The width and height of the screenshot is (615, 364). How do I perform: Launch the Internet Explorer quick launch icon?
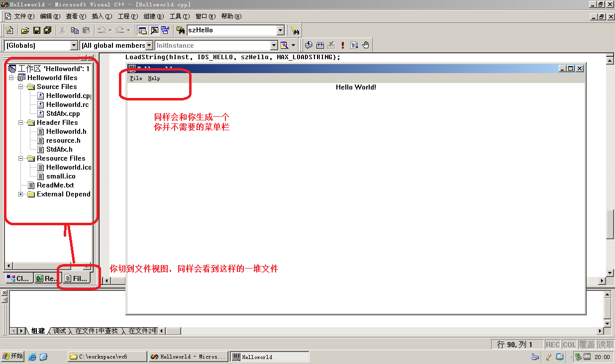click(33, 357)
